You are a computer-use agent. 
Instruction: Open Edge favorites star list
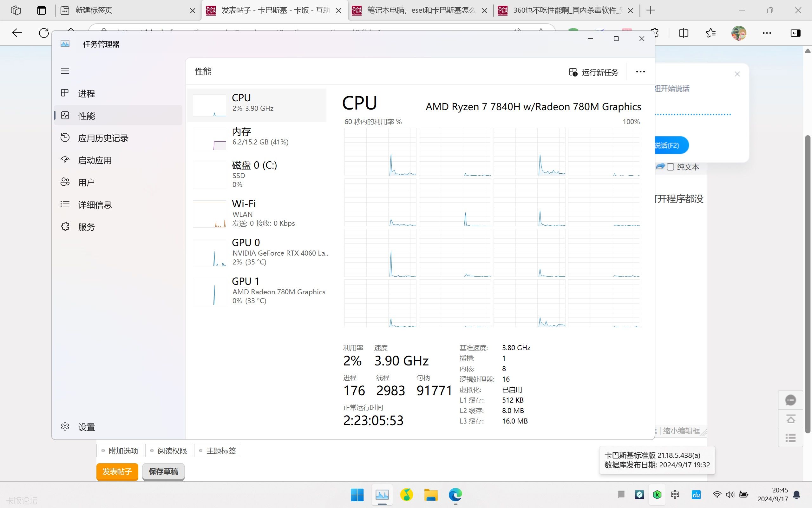pyautogui.click(x=710, y=33)
